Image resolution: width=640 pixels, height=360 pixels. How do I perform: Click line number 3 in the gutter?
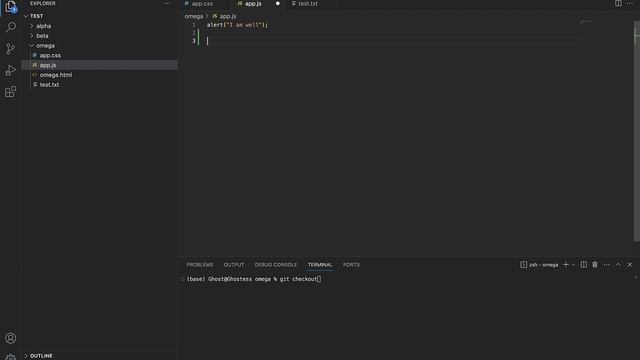click(194, 41)
